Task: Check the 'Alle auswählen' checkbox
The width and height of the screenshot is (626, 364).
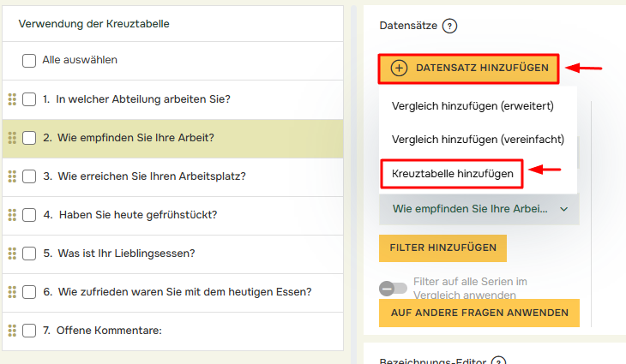Action: click(29, 61)
